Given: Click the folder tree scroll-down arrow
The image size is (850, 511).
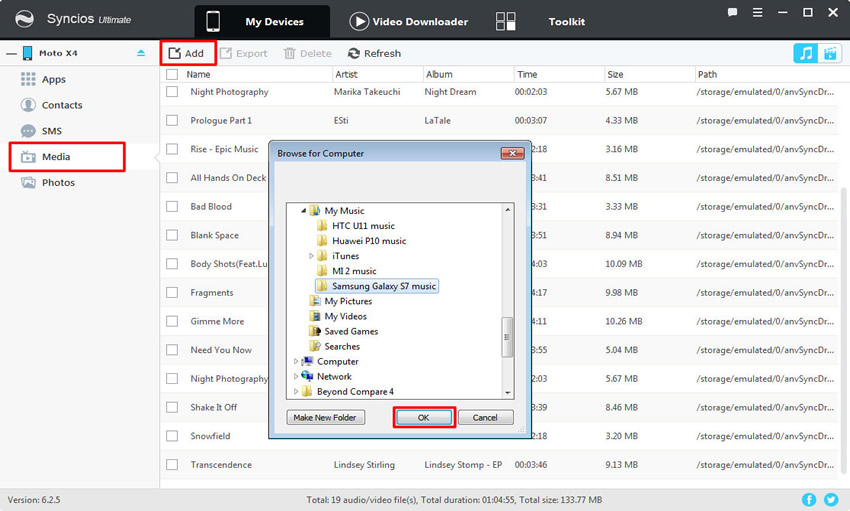Looking at the screenshot, I should pos(507,393).
